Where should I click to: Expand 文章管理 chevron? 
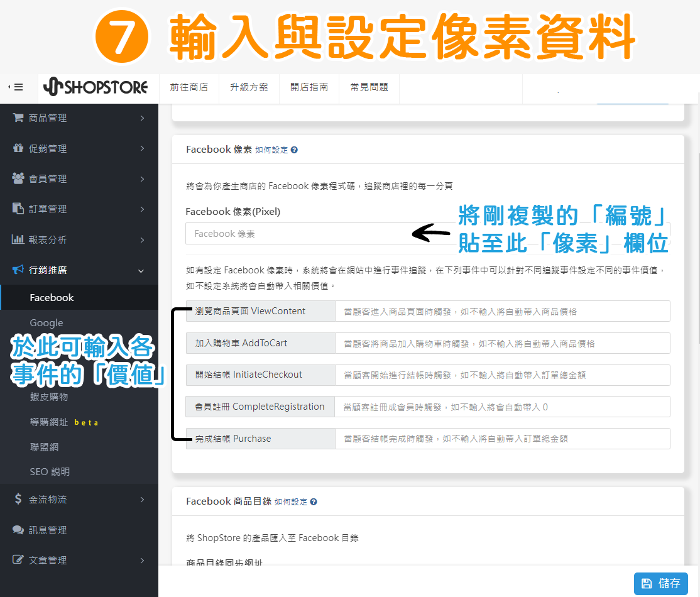(142, 560)
